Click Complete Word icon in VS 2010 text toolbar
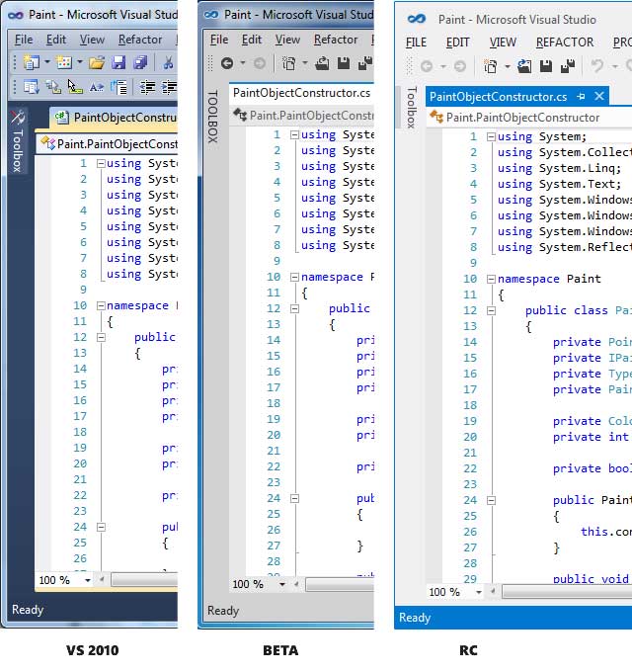The height and width of the screenshot is (672, 632). coord(97,88)
